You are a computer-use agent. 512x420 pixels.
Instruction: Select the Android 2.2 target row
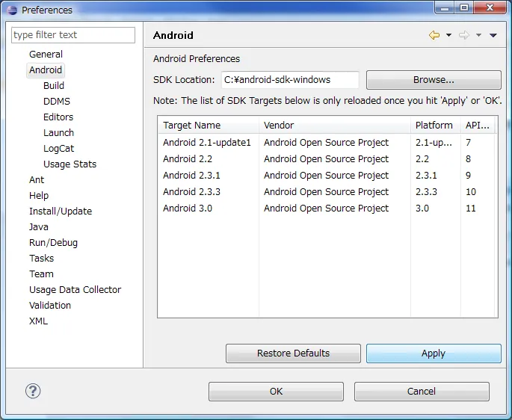327,158
